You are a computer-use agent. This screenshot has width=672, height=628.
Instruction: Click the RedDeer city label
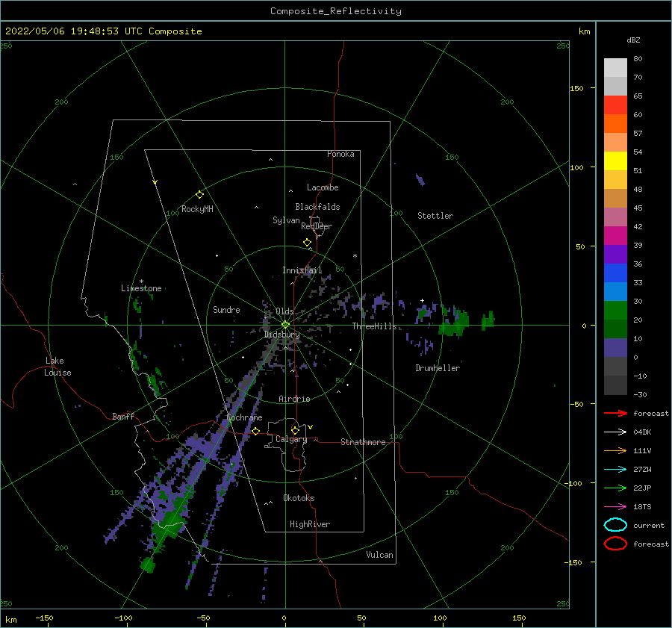coord(317,226)
